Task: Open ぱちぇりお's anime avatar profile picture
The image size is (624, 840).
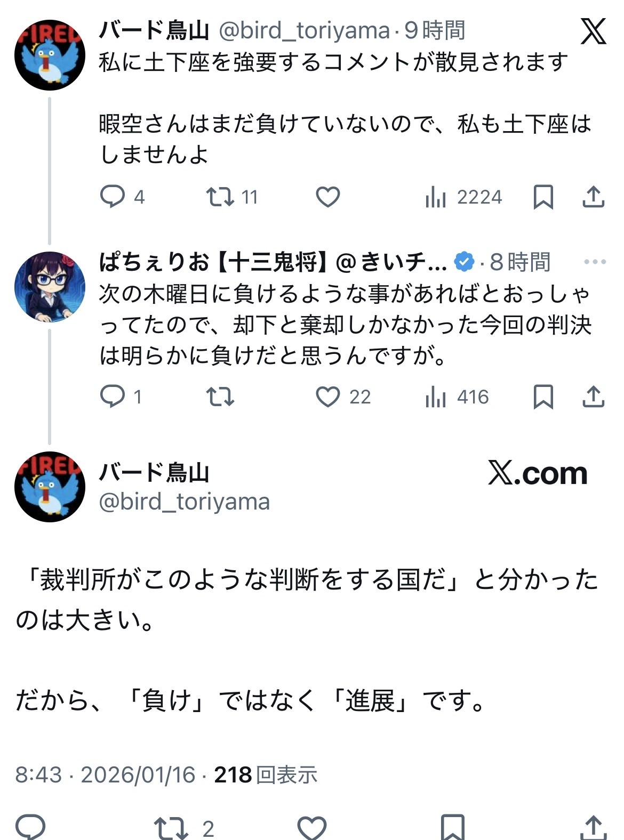Action: 50,287
